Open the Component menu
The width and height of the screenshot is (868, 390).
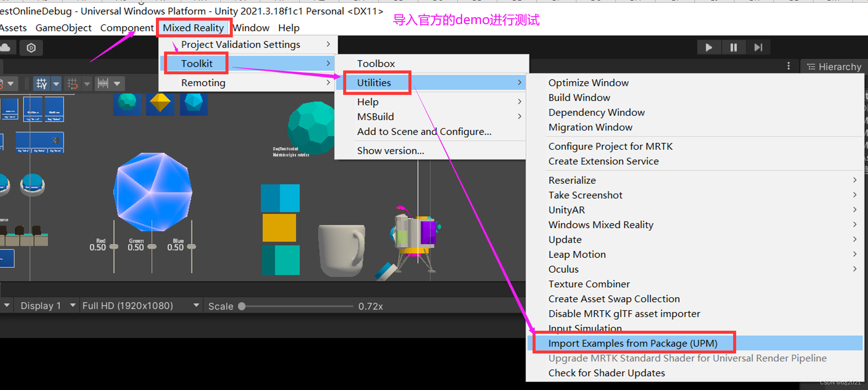[127, 28]
